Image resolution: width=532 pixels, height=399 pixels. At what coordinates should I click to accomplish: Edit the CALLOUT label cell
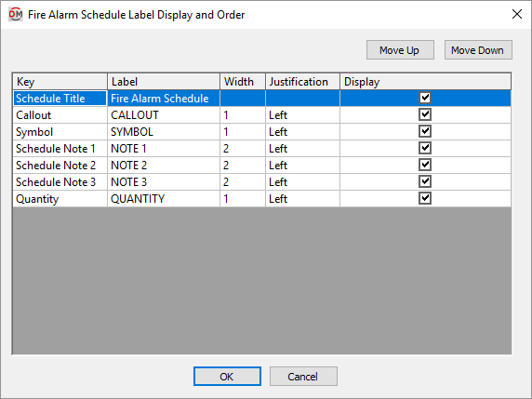click(164, 115)
